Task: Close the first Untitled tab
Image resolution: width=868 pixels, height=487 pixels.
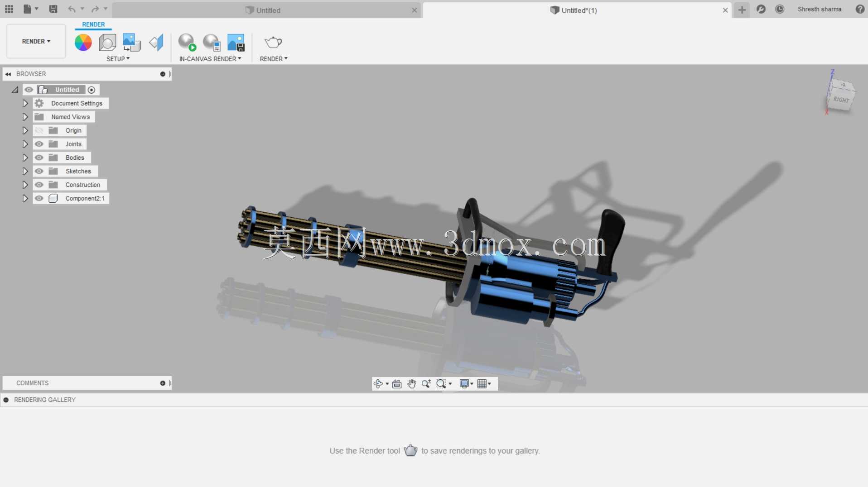Action: point(414,10)
